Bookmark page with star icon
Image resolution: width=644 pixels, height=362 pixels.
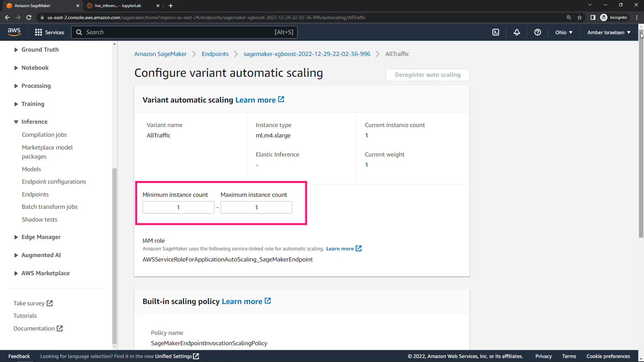tap(580, 17)
